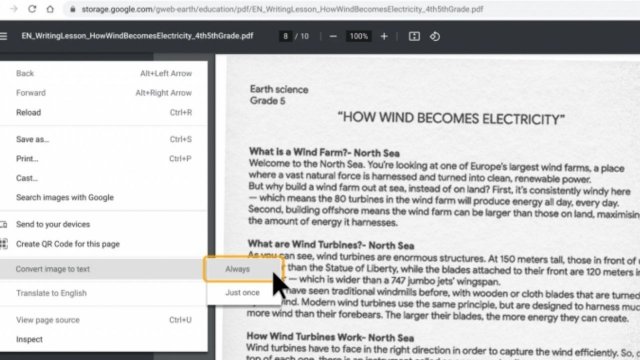Click the "/ 10" total pages text
Viewport: 640px width, 360px height.
coord(302,36)
